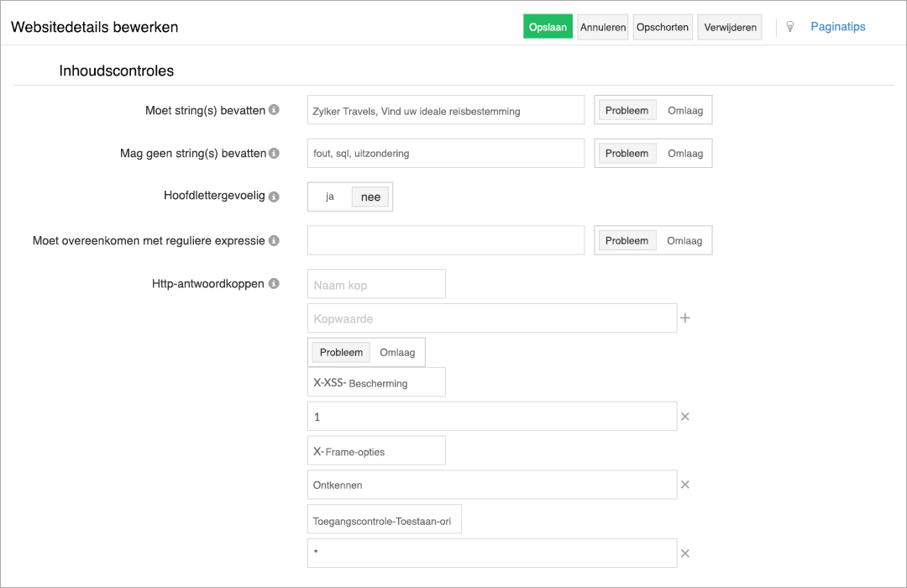Delete the asterisk header value using the X icon

pos(685,553)
